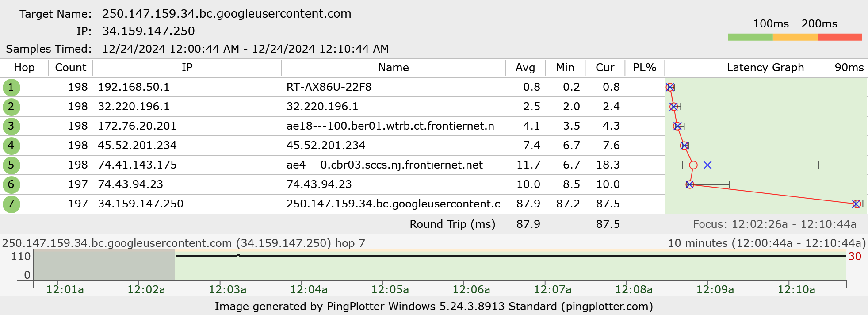
Task: Click the PL% column header
Action: pos(645,68)
